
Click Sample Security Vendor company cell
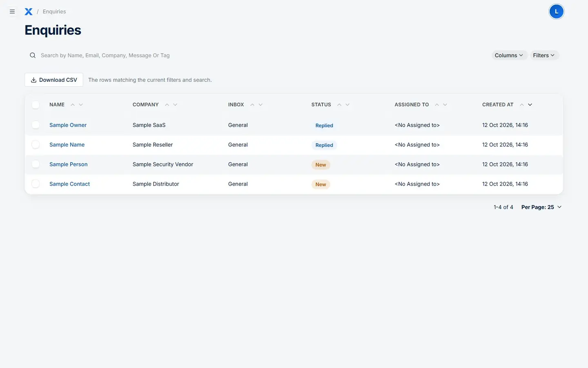(x=163, y=164)
